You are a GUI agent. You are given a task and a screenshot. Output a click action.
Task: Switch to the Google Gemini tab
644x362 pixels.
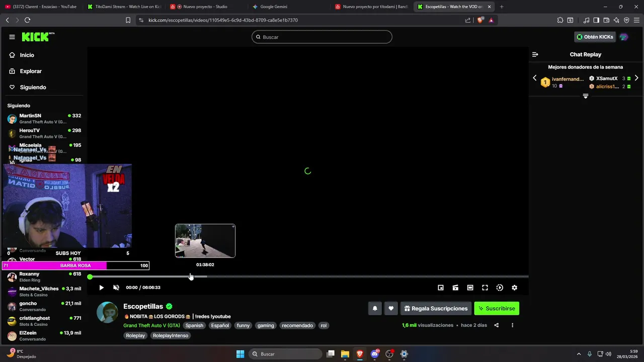[x=289, y=7]
